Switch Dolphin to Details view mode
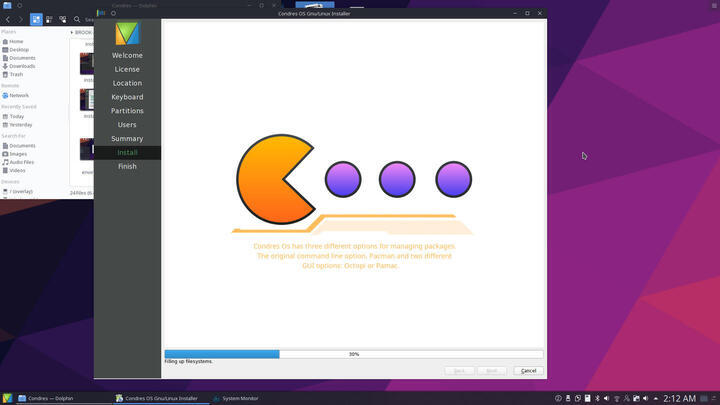Viewport: 720px width, 405px height. 62,19
